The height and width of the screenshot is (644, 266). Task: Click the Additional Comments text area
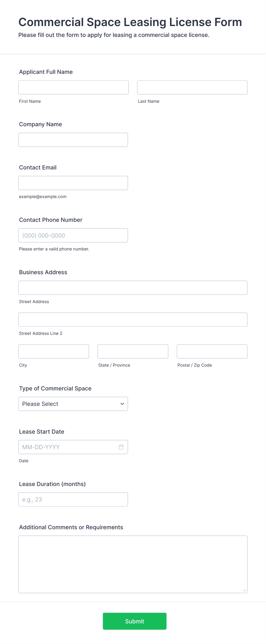pos(133,564)
